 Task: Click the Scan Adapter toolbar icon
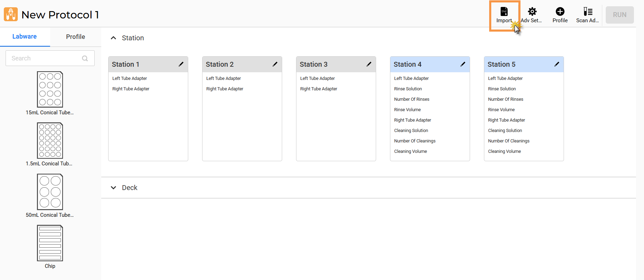[588, 12]
